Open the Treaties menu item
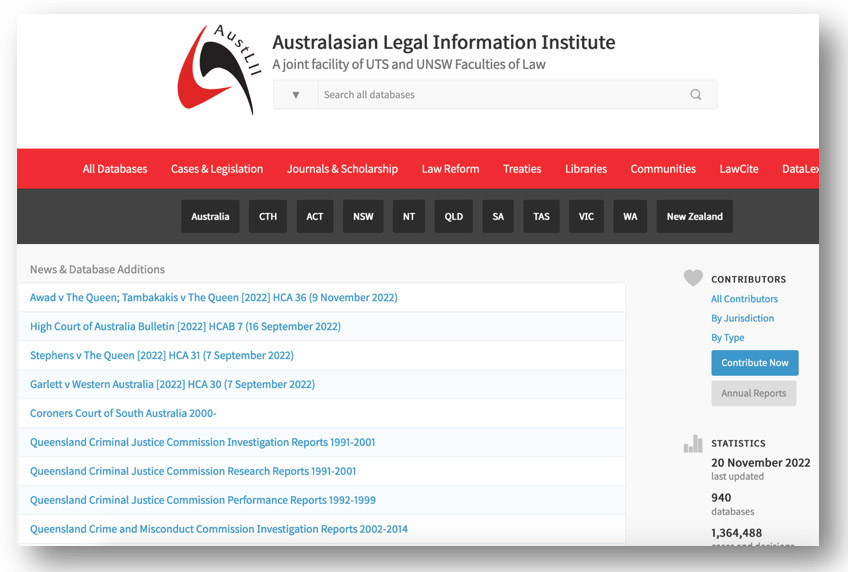Screen dimensions: 848x572 coord(522,169)
